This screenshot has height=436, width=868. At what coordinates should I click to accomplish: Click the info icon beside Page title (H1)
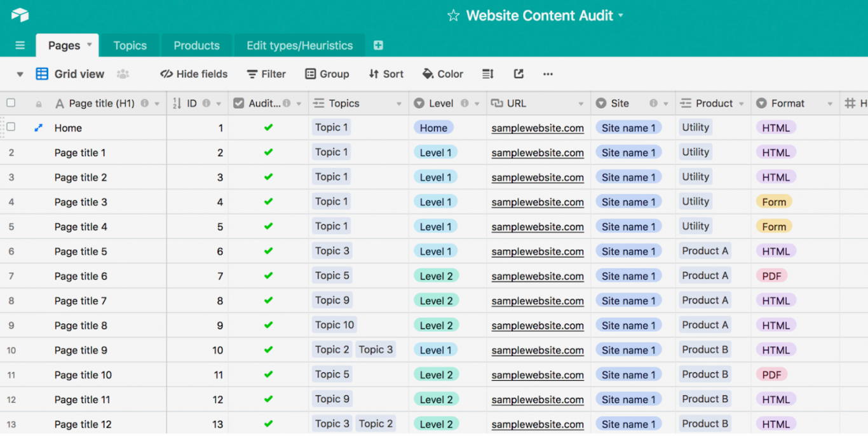[x=145, y=103]
